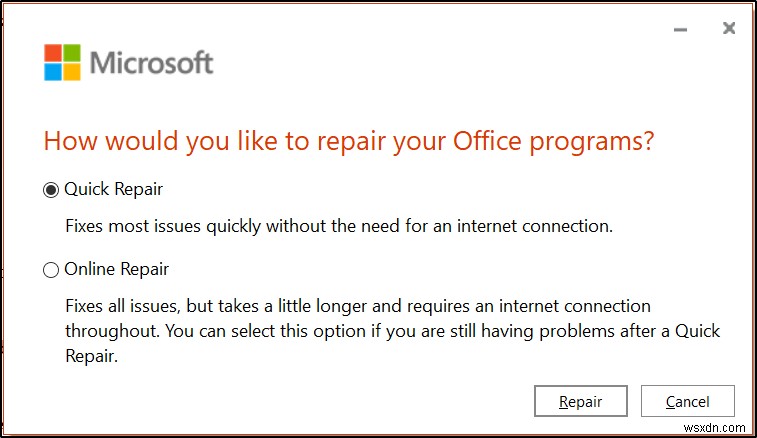The width and height of the screenshot is (757, 438).
Task: Close the Office repair dialog window
Action: (x=729, y=30)
